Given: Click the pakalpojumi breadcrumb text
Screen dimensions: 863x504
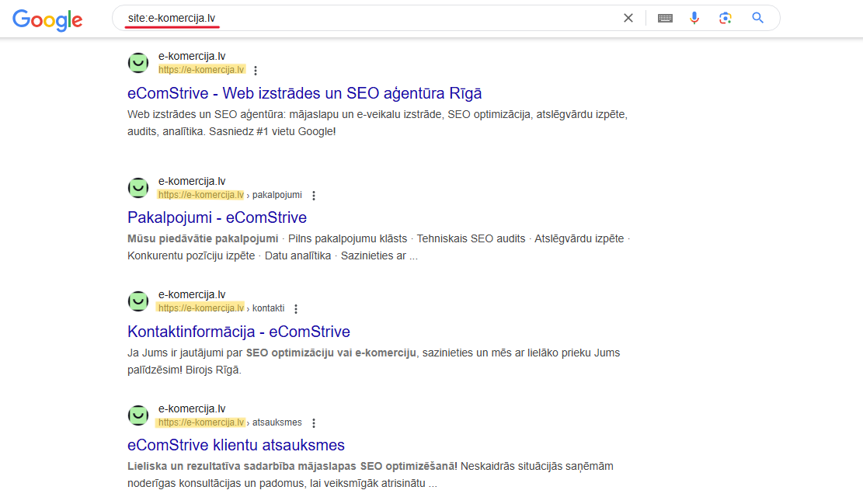Looking at the screenshot, I should click(277, 194).
